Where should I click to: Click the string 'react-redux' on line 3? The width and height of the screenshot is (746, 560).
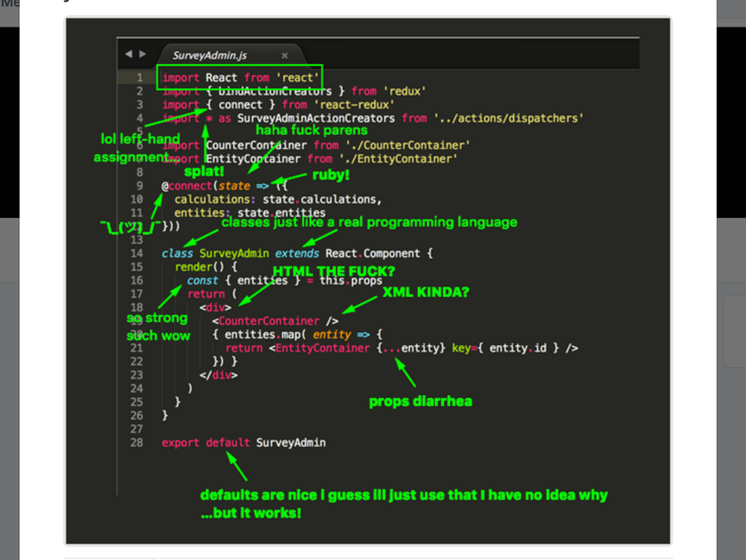click(x=354, y=105)
